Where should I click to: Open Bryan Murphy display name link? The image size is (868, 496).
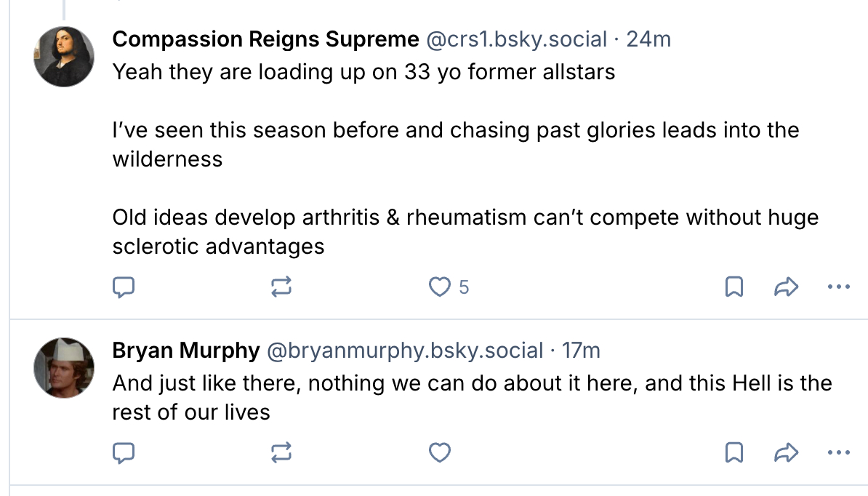pyautogui.click(x=185, y=351)
